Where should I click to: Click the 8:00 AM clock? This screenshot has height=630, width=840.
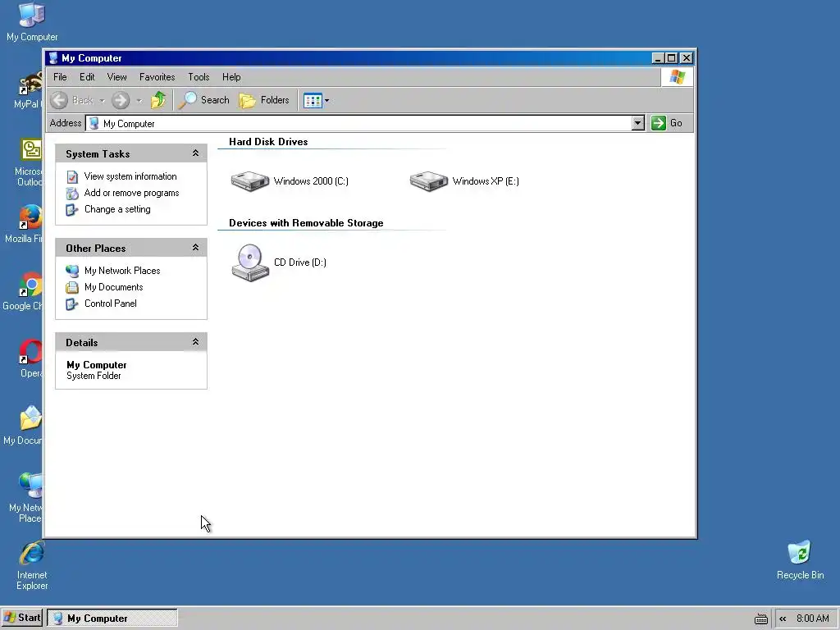(813, 619)
